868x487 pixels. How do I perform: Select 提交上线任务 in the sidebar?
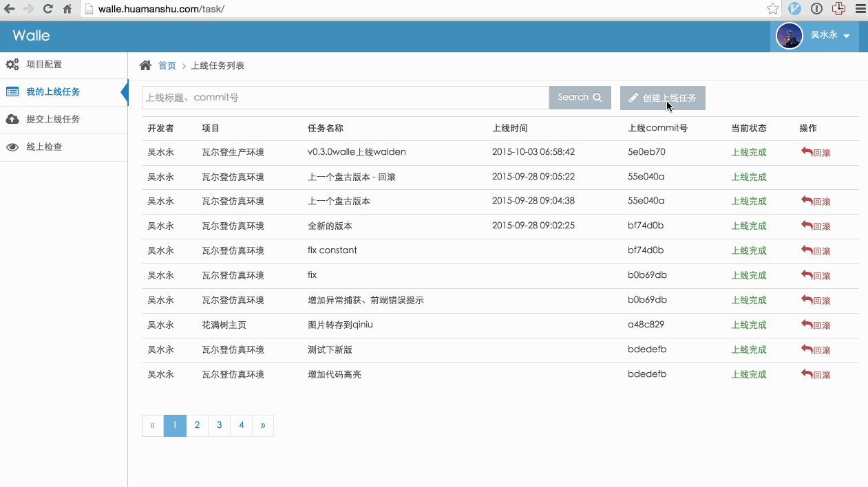pos(53,120)
